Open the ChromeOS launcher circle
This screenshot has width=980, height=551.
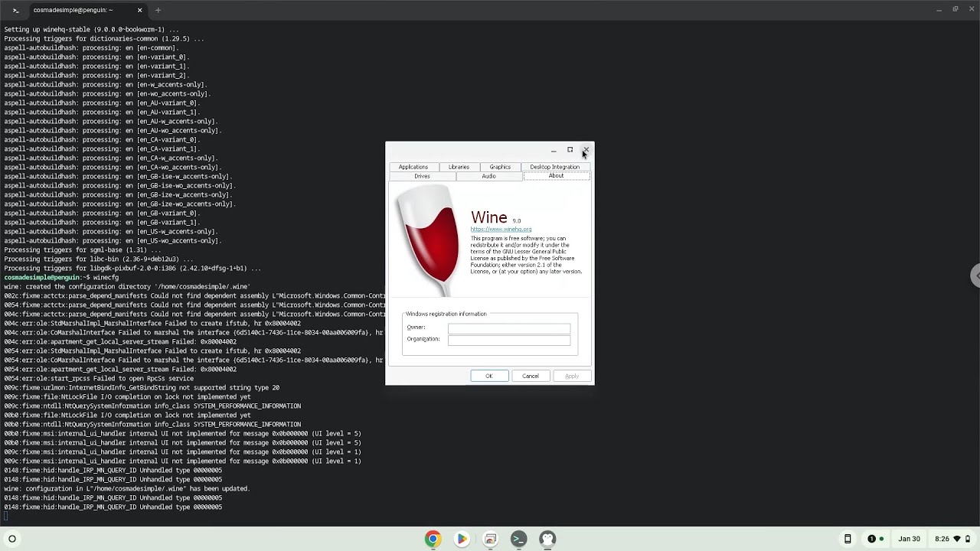point(11,539)
